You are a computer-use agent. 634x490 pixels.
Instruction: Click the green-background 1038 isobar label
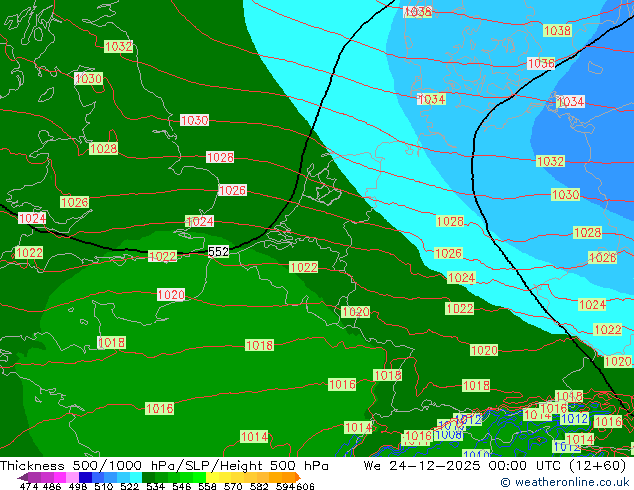(x=557, y=30)
